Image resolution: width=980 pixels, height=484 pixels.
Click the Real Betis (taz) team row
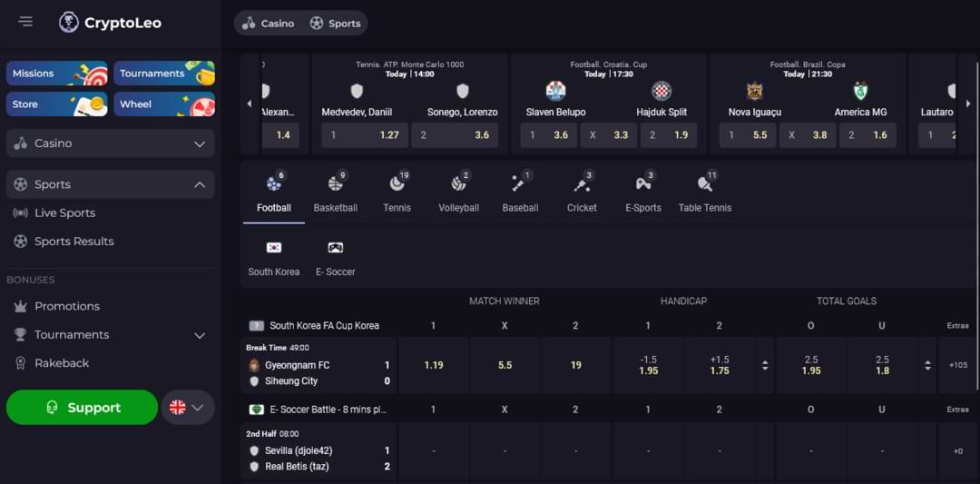pyautogui.click(x=319, y=467)
